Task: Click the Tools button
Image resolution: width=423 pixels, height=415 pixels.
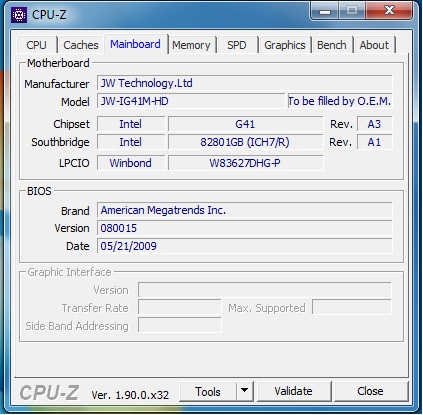Action: (208, 391)
